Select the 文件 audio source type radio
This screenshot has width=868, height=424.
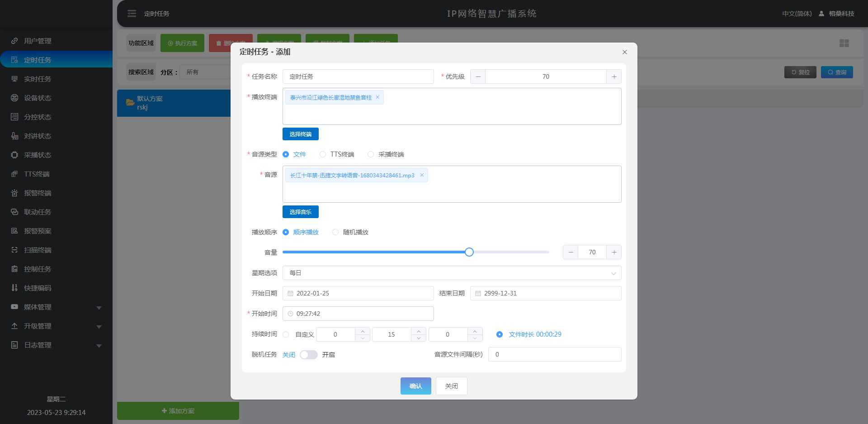[286, 154]
